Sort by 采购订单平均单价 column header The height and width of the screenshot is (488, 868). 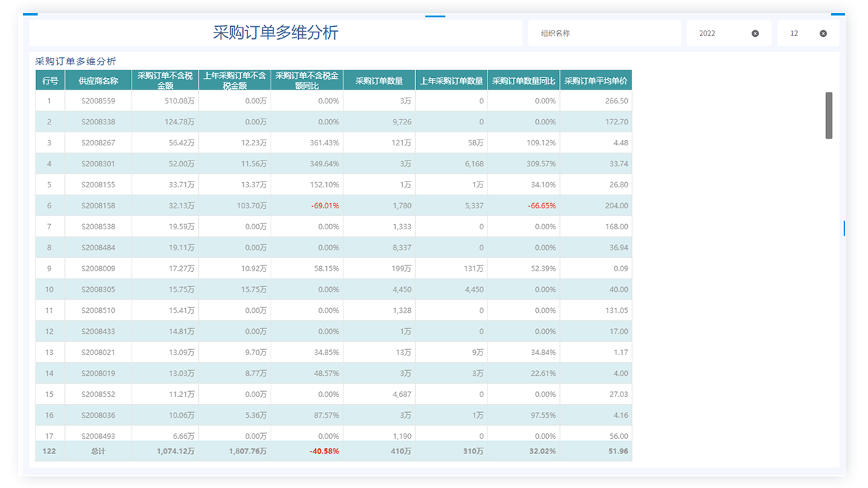[596, 80]
